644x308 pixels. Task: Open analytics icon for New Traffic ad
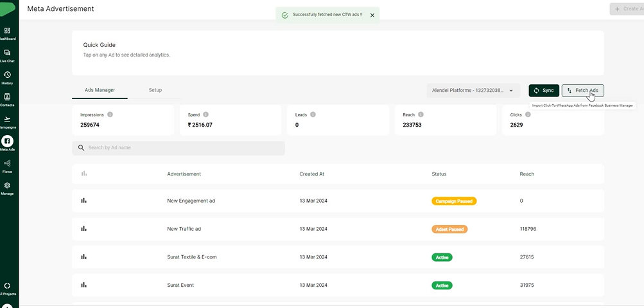tap(83, 229)
